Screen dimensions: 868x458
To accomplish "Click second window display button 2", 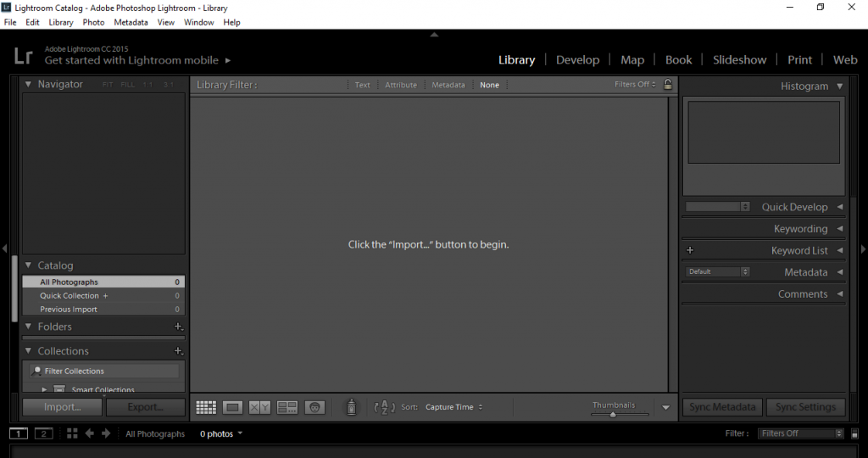I will coord(44,433).
